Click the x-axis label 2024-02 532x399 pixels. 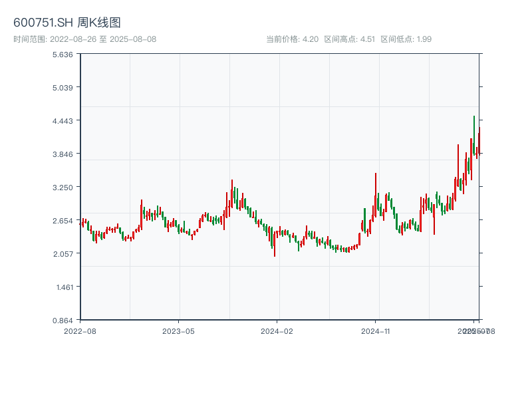coord(277,331)
